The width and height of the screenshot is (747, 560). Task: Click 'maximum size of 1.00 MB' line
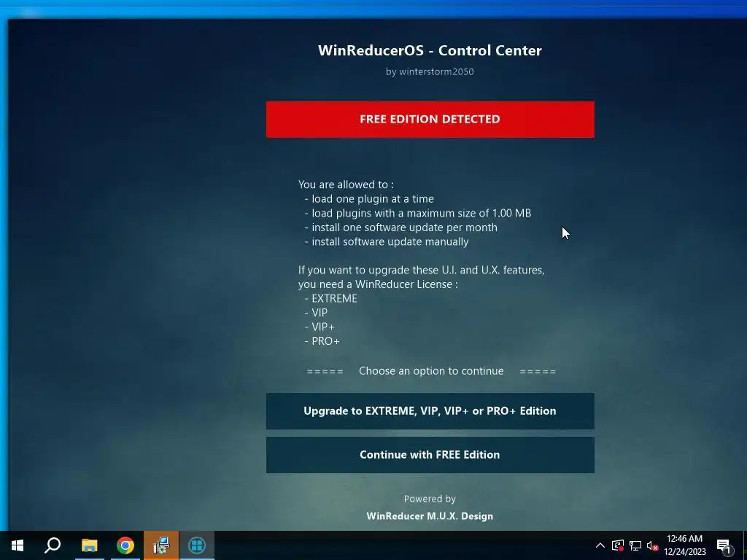pos(417,213)
